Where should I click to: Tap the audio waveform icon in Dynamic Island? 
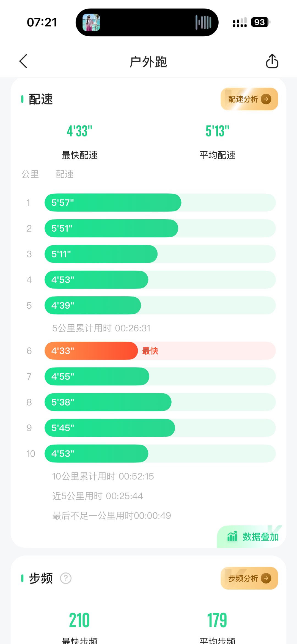point(203,22)
